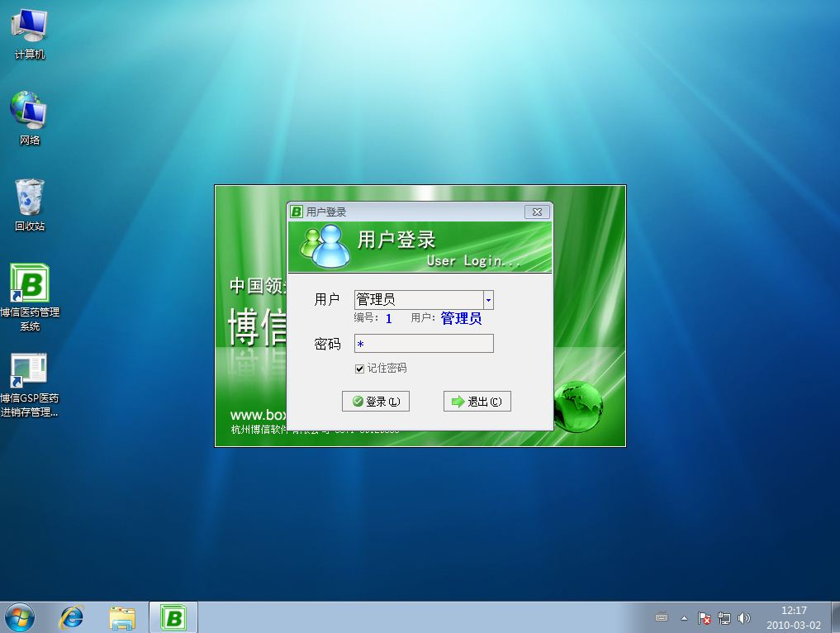The image size is (840, 633).
Task: Select the 回收站 recycle bin icon
Action: (29, 198)
